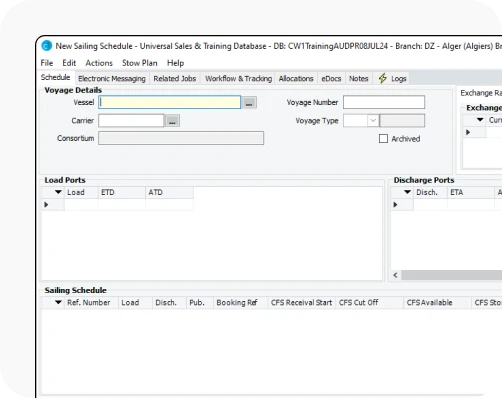Sort by Ref. Number column header
The height and width of the screenshot is (398, 502).
click(x=91, y=303)
